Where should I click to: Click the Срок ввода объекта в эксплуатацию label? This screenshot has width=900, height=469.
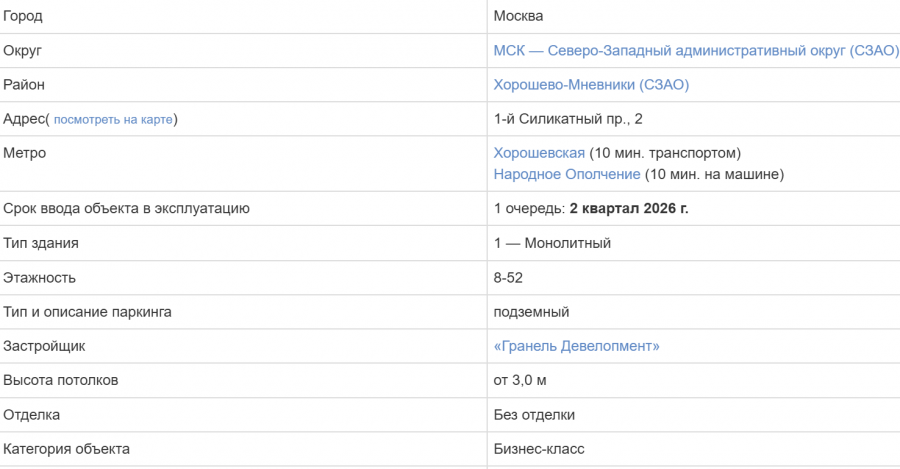tap(126, 208)
